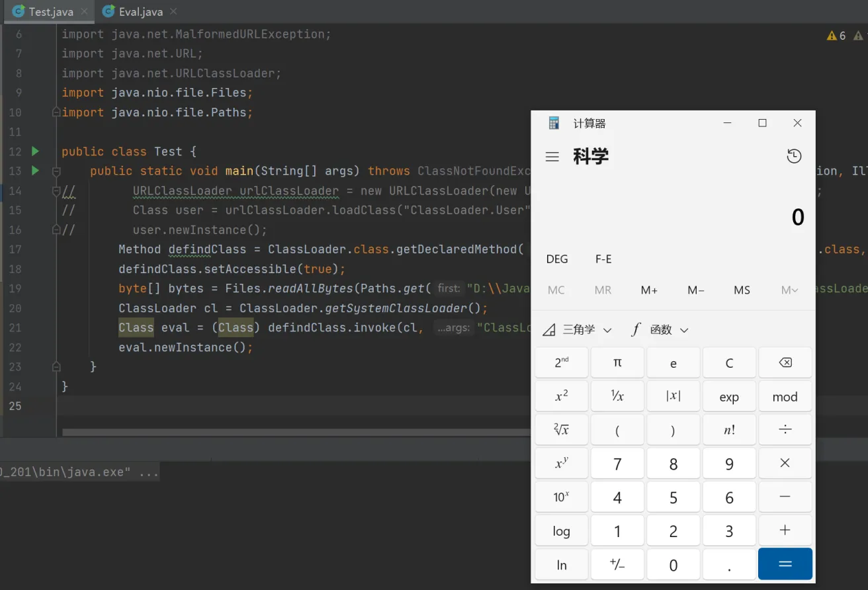Expand the 三角学 trigonometry dropdown

(577, 329)
